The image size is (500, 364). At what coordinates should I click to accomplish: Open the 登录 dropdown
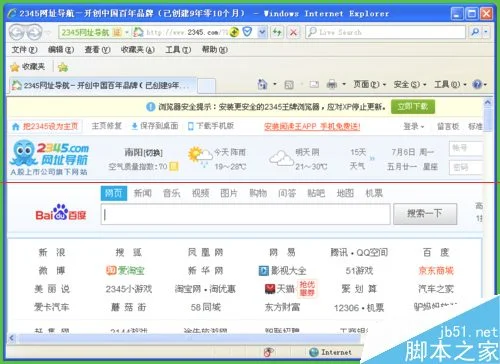(414, 126)
